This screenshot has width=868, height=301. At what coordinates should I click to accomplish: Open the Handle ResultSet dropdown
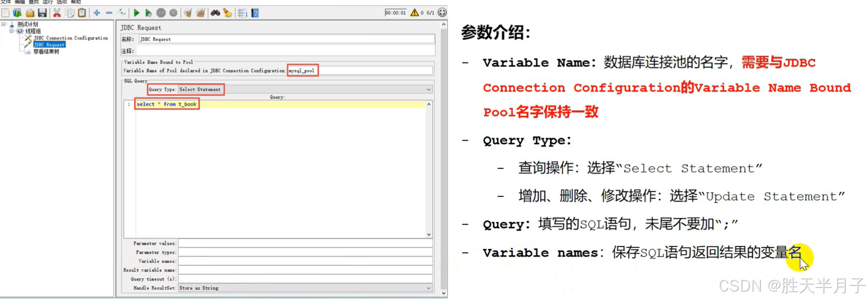(x=305, y=288)
